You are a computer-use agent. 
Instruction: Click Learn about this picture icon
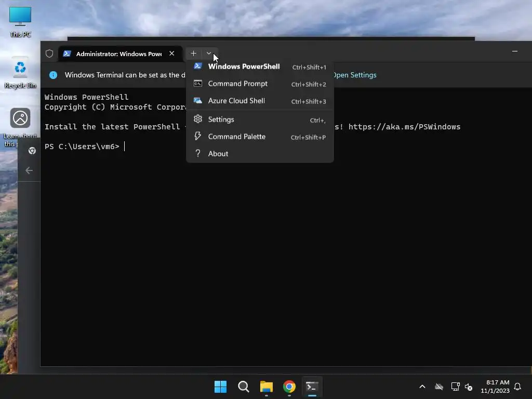(x=20, y=118)
